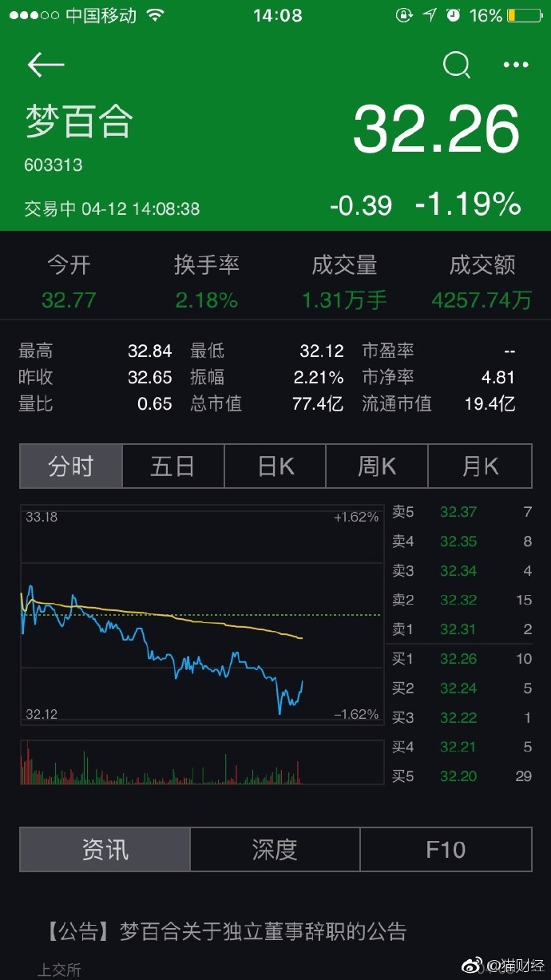Switch to the 日K chart tab
The height and width of the screenshot is (980, 551).
point(275,466)
